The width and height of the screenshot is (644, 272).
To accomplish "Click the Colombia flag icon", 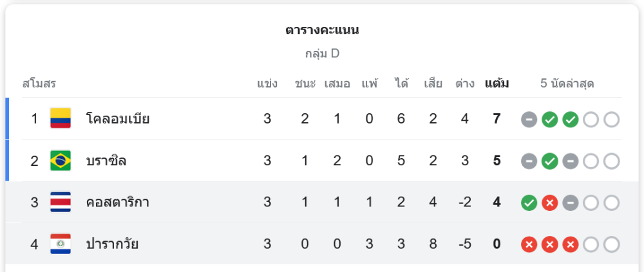I will tap(61, 118).
